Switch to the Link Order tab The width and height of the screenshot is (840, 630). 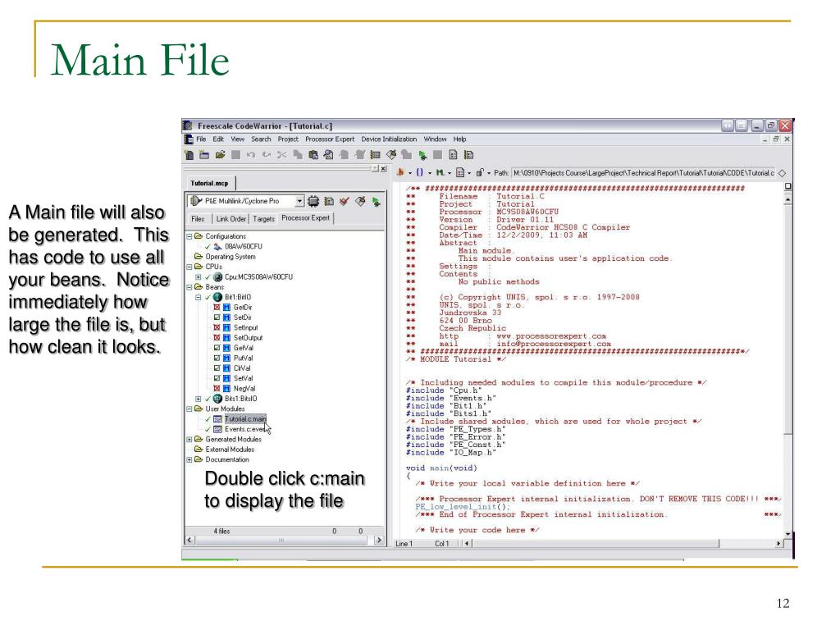coord(231,219)
